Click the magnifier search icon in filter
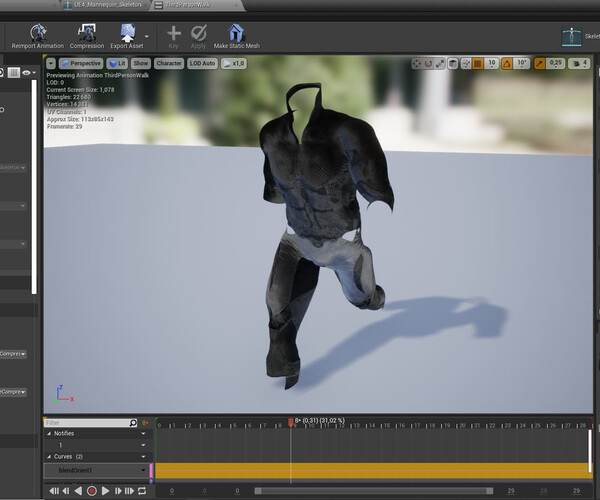Screen dimensions: 600x500 tap(133, 423)
